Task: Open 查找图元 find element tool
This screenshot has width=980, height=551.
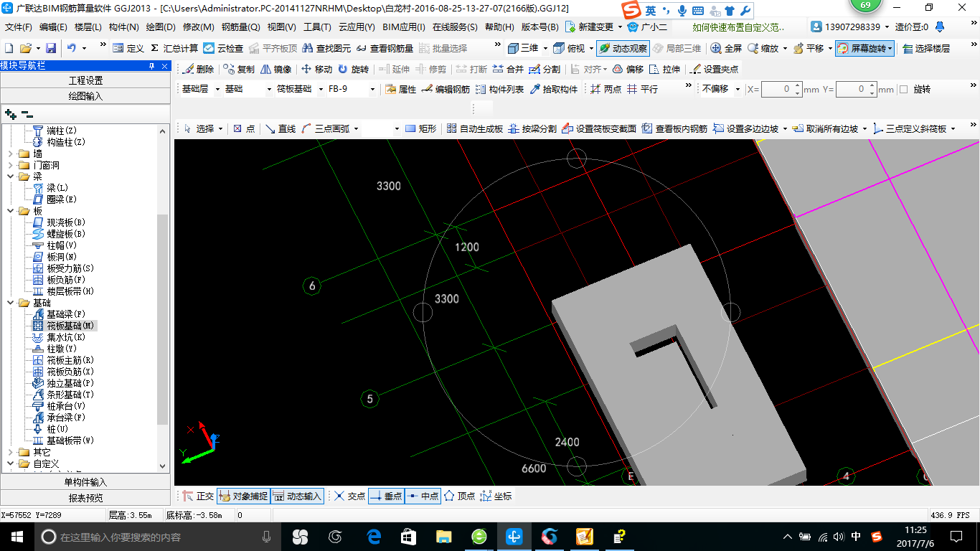Action: [x=326, y=48]
